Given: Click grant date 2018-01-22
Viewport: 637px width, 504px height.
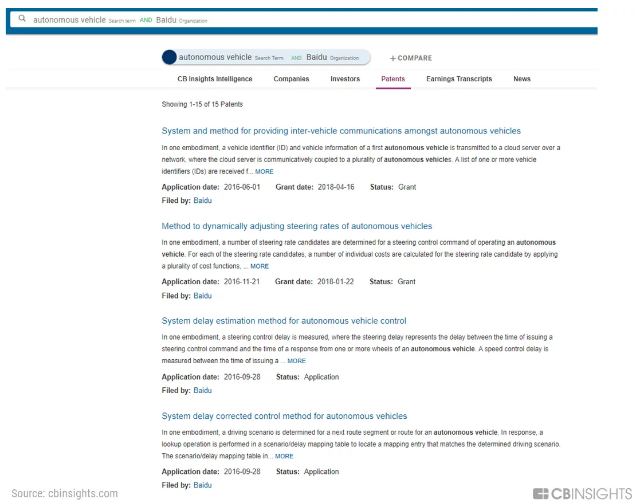Looking at the screenshot, I should tap(336, 281).
